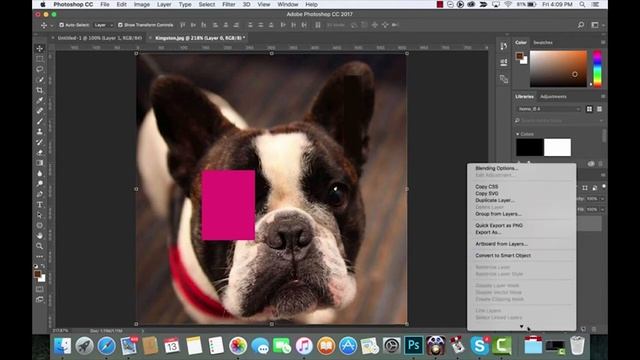Click the search icon in options bar
This screenshot has width=640, height=360.
tap(581, 25)
